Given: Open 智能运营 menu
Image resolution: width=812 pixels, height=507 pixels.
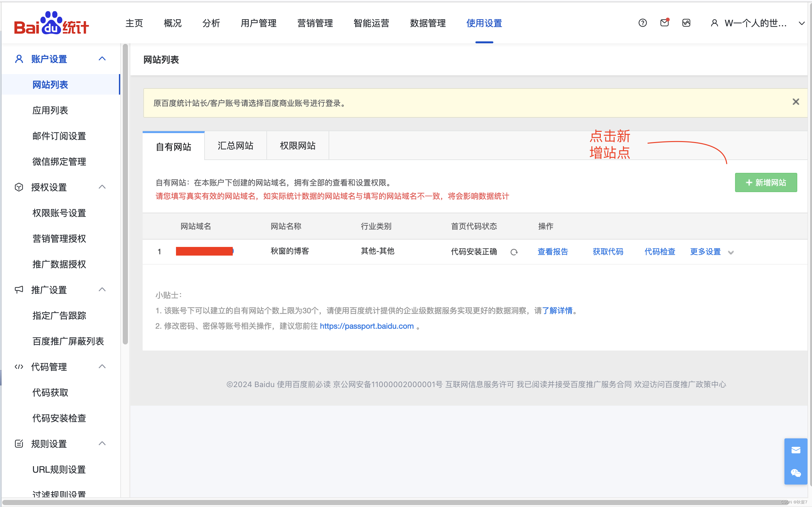Looking at the screenshot, I should [x=371, y=23].
